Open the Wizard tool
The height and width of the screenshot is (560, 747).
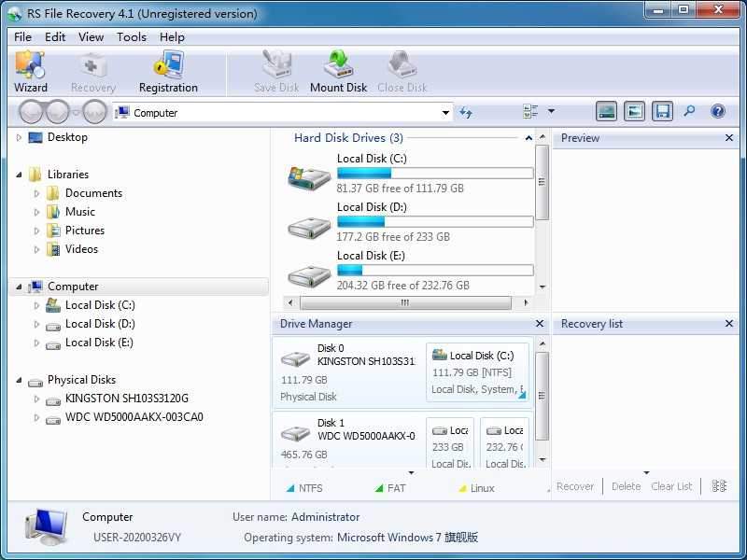31,70
